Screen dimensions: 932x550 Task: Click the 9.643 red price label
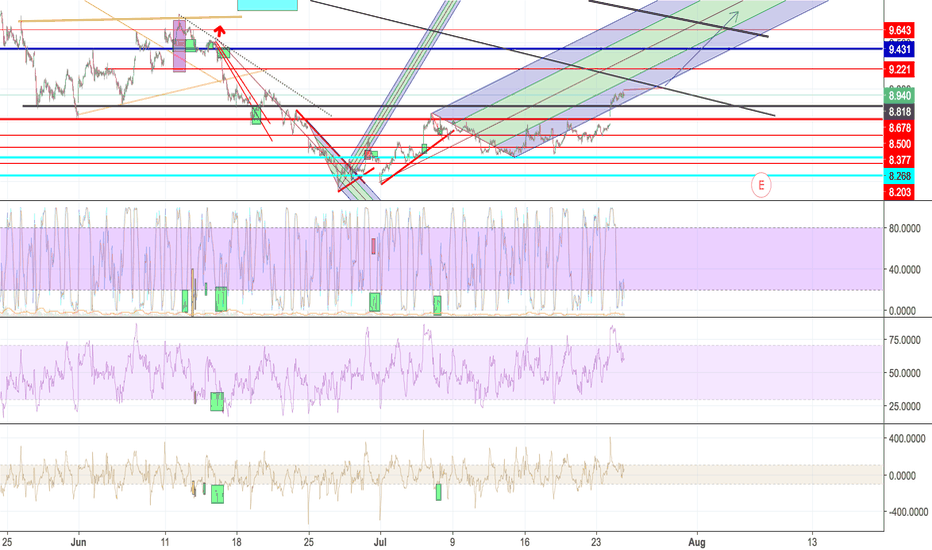899,30
